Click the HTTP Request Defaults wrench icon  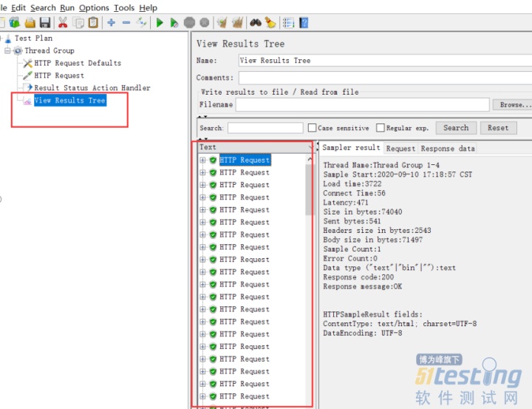click(28, 63)
